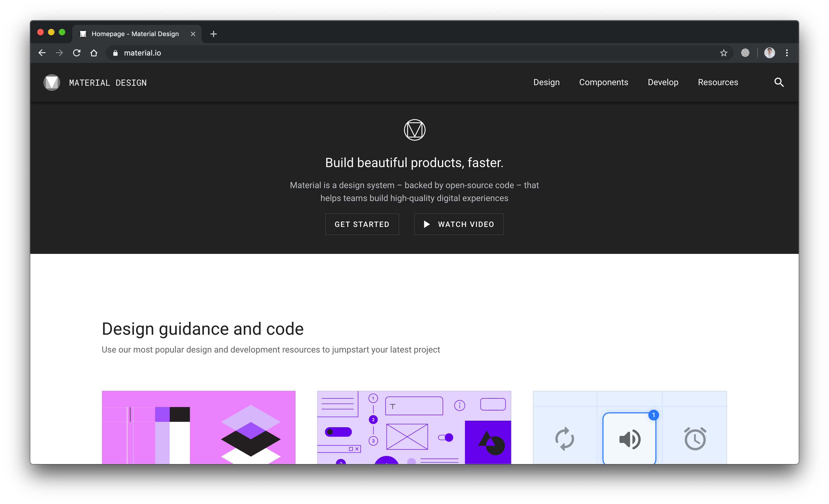Click the browser home icon
The height and width of the screenshot is (504, 829).
94,53
